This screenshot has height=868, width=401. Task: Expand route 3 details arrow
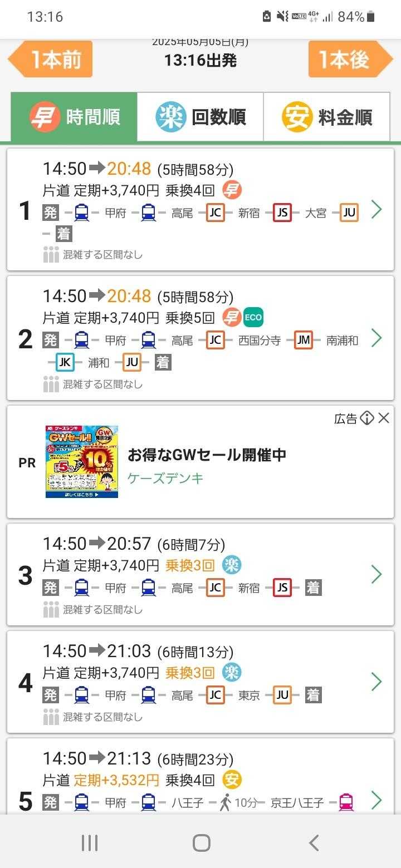point(376,574)
